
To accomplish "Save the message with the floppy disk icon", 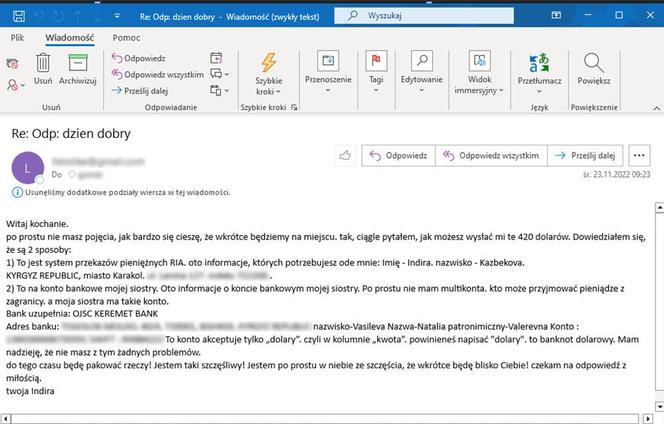I will pos(19,16).
